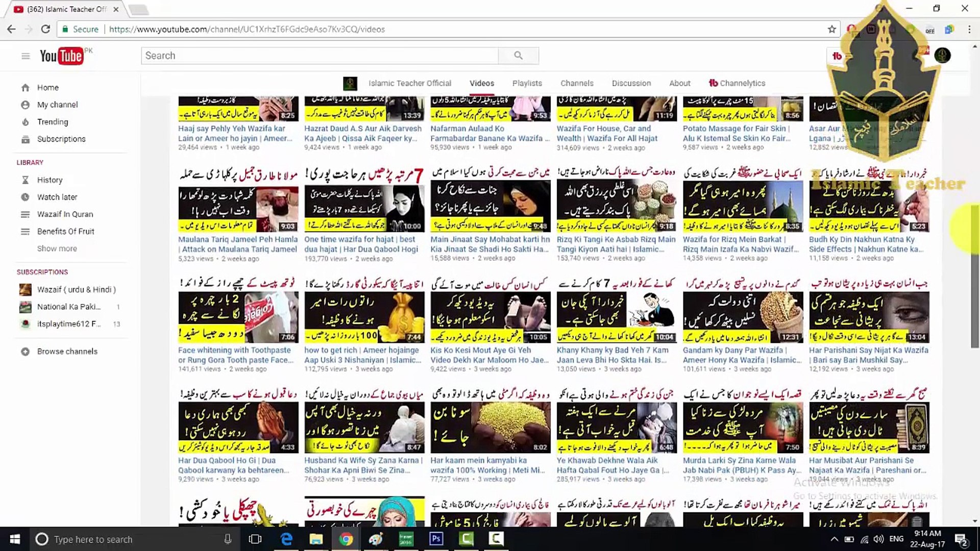Open the Watch later playlist
The width and height of the screenshot is (980, 551).
coord(57,197)
